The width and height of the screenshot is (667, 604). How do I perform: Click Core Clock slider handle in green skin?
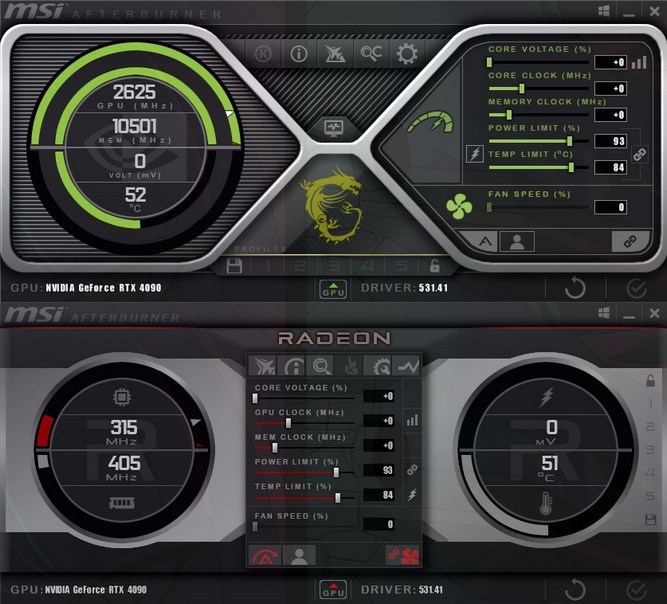(x=522, y=88)
